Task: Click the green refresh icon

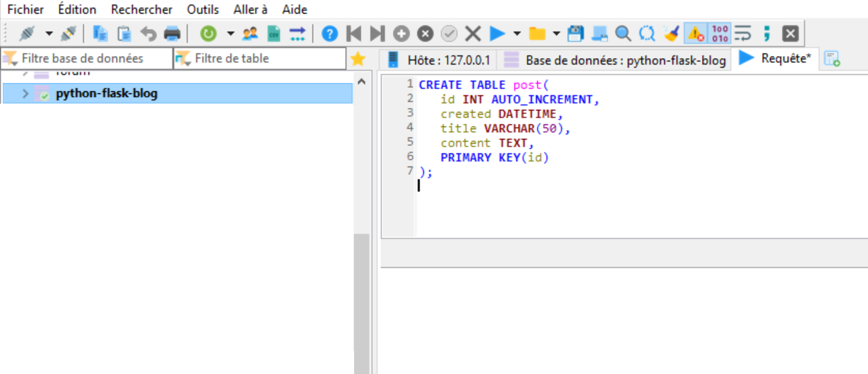Action: tap(207, 33)
